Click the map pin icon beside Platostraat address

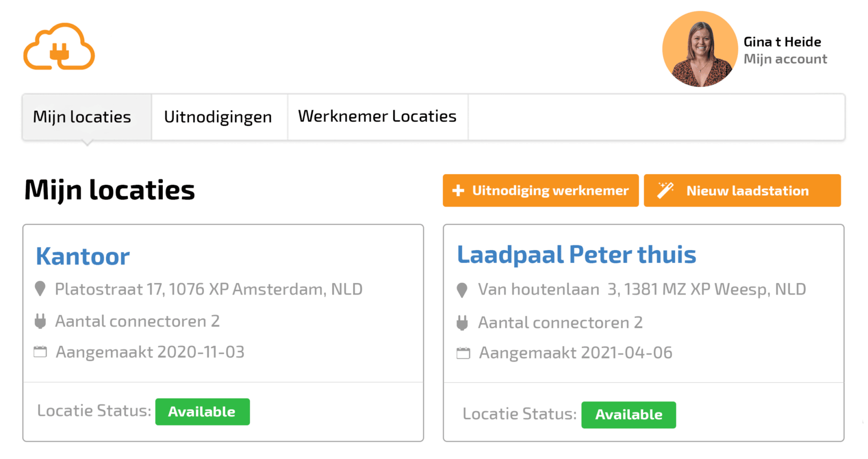tap(40, 289)
